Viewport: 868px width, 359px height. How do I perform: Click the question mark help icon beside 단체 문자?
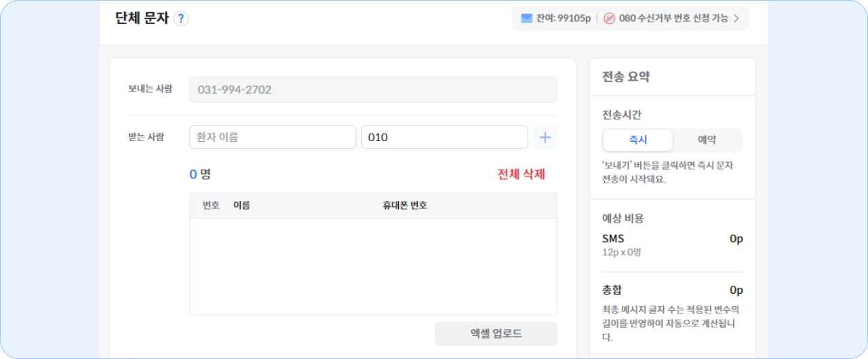(180, 18)
